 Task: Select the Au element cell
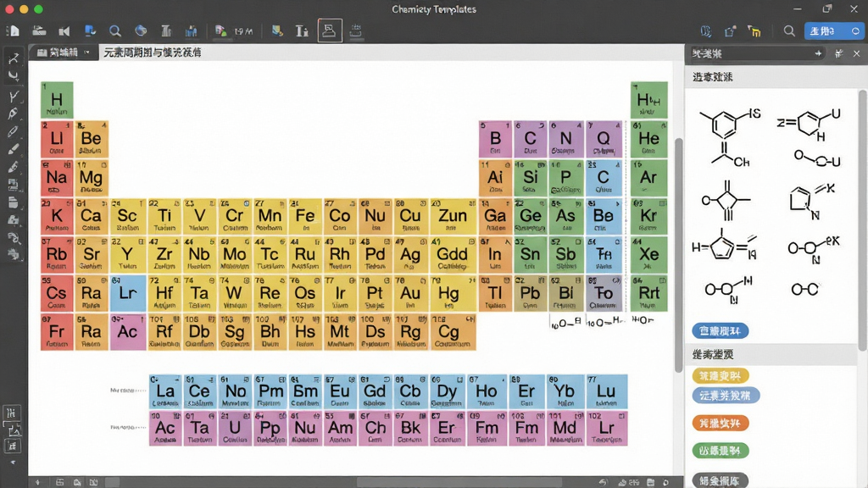pos(410,293)
